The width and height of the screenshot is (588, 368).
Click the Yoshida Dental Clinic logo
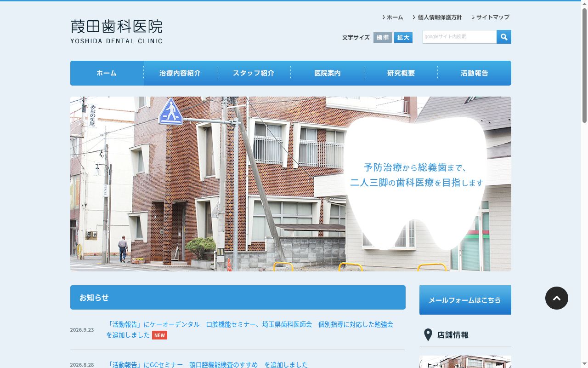[116, 31]
